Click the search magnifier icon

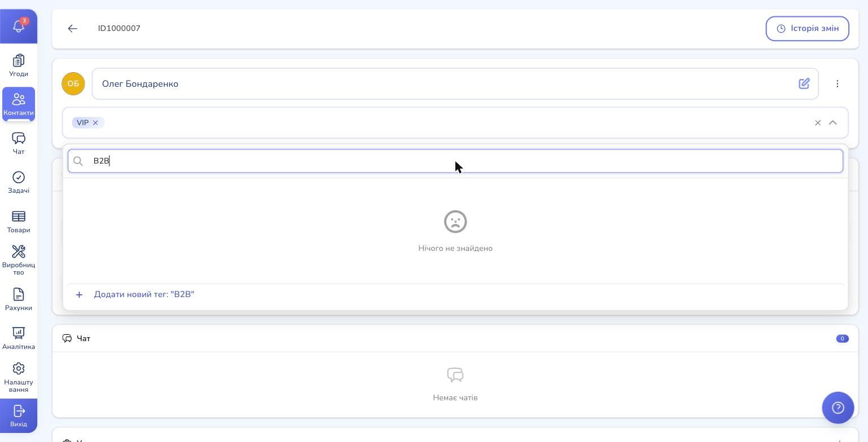(x=78, y=161)
